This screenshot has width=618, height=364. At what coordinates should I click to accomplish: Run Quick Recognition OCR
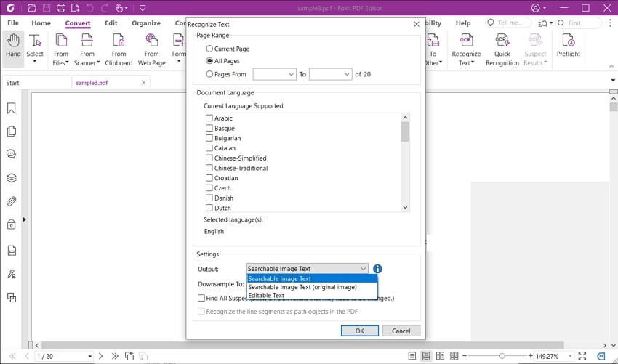tap(502, 49)
